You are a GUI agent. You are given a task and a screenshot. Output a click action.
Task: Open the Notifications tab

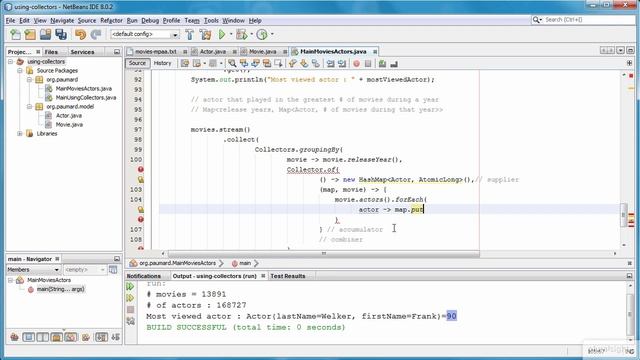click(x=144, y=276)
